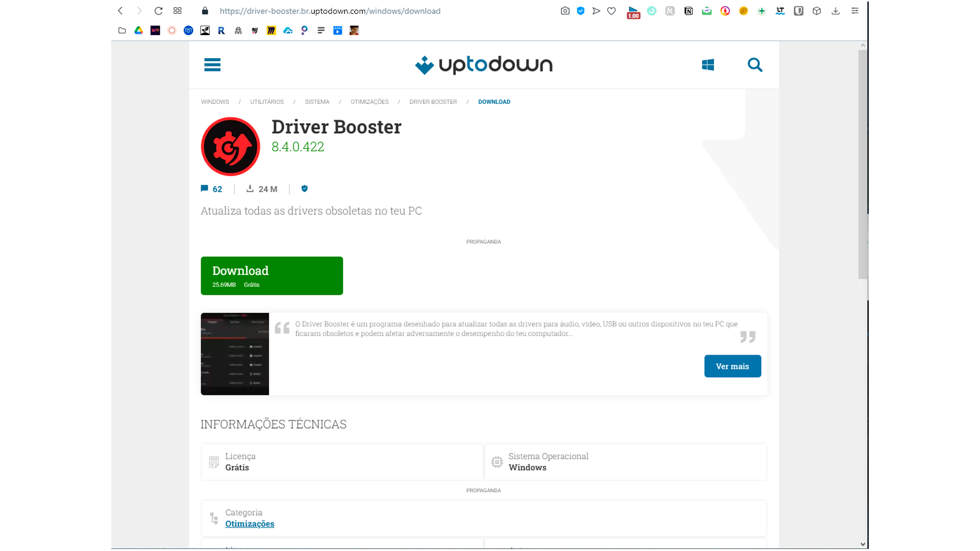Open the Notion extension icon
This screenshot has width=980, height=551.
pos(689,11)
